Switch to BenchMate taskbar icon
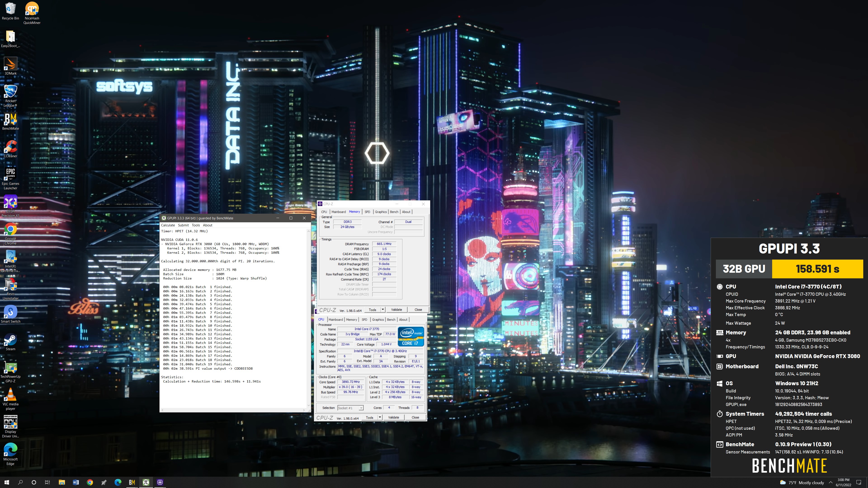 [132, 482]
